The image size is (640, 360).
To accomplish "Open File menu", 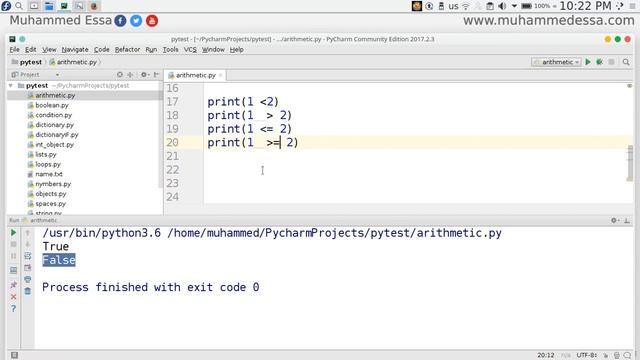I will click(14, 49).
